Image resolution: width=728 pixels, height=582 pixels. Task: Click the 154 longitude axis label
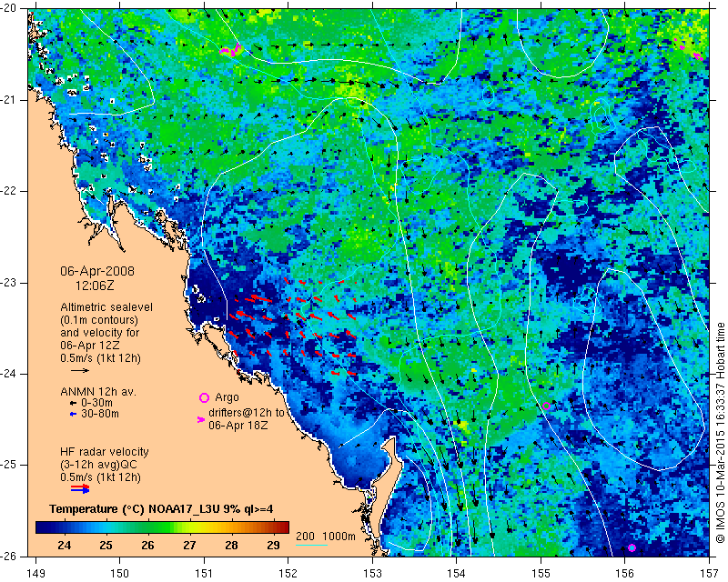point(457,574)
